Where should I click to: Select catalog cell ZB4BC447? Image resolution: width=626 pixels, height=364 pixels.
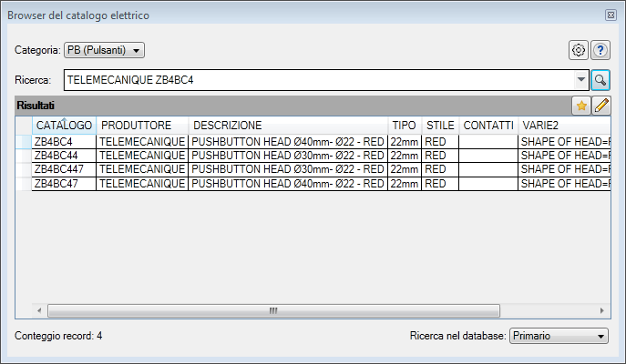pos(64,169)
